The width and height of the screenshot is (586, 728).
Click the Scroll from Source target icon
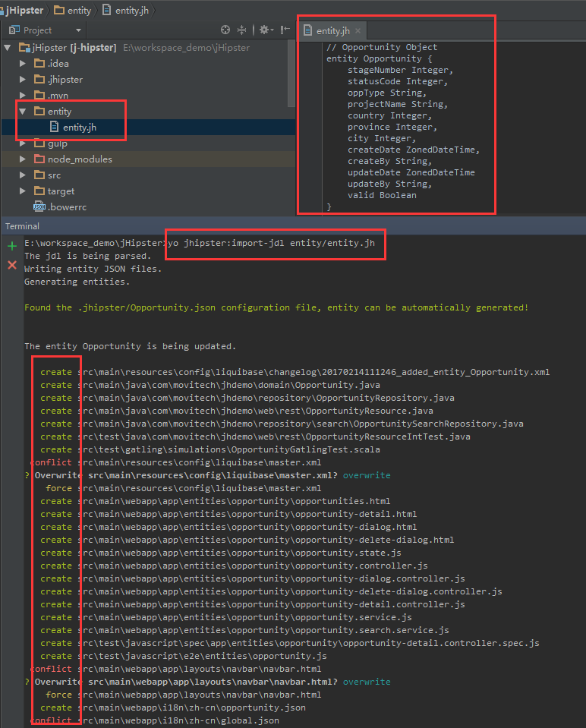[225, 30]
